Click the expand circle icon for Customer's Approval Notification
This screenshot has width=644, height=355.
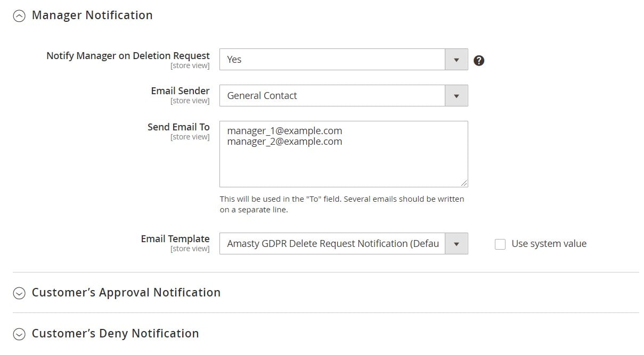click(19, 293)
